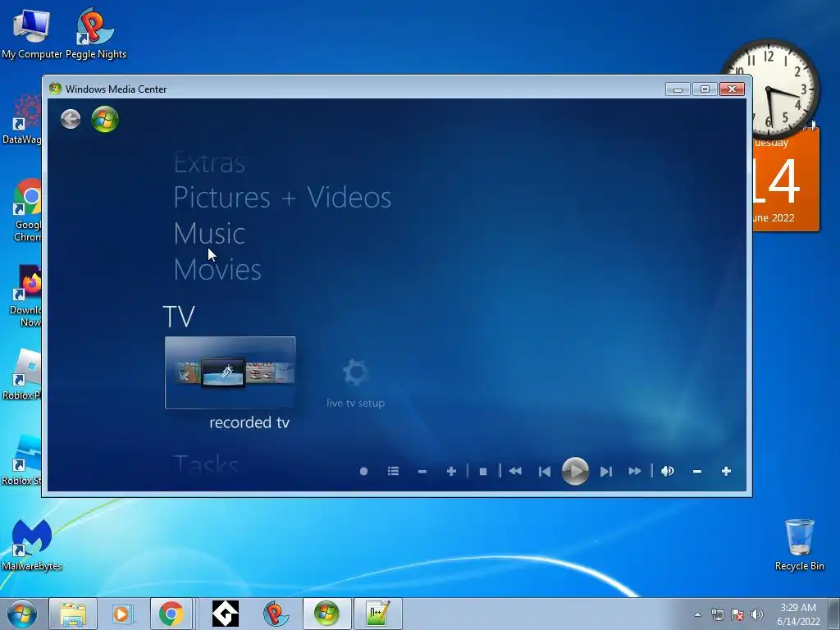Open the Recycle Bin on desktop

tap(799, 545)
